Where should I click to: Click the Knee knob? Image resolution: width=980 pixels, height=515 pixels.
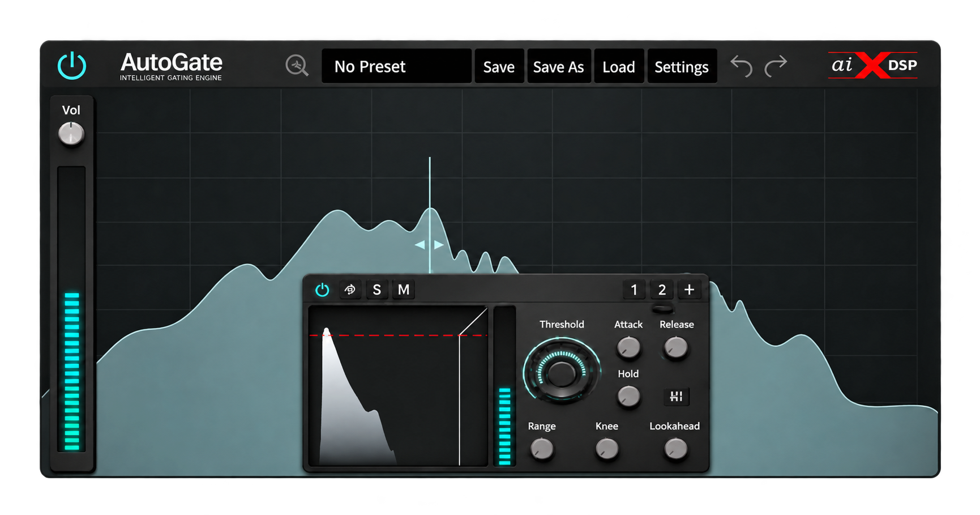607,449
